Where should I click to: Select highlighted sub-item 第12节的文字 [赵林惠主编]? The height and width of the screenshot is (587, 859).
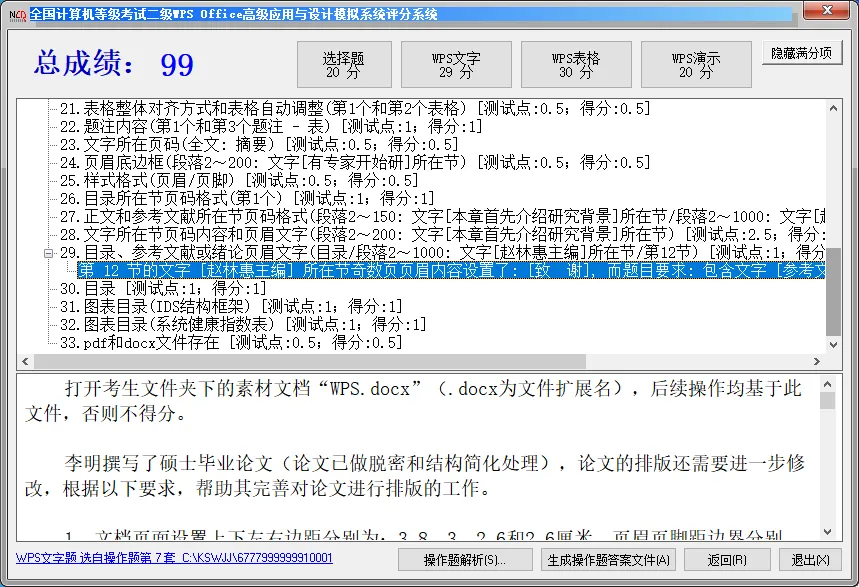click(x=300, y=271)
